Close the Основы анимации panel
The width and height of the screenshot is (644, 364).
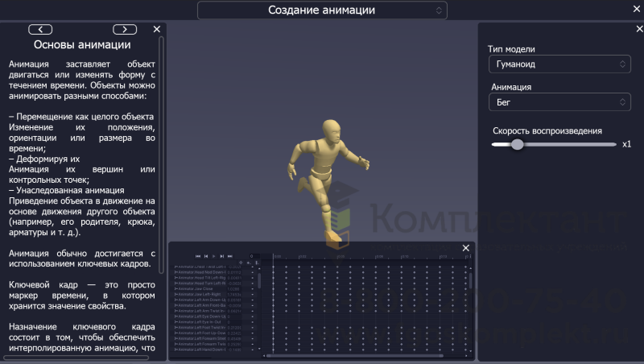tap(157, 29)
